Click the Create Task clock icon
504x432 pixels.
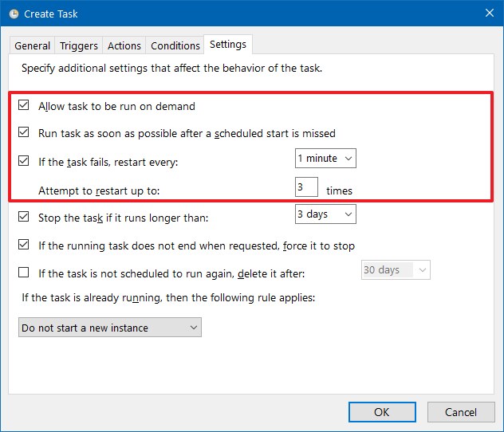(x=14, y=14)
